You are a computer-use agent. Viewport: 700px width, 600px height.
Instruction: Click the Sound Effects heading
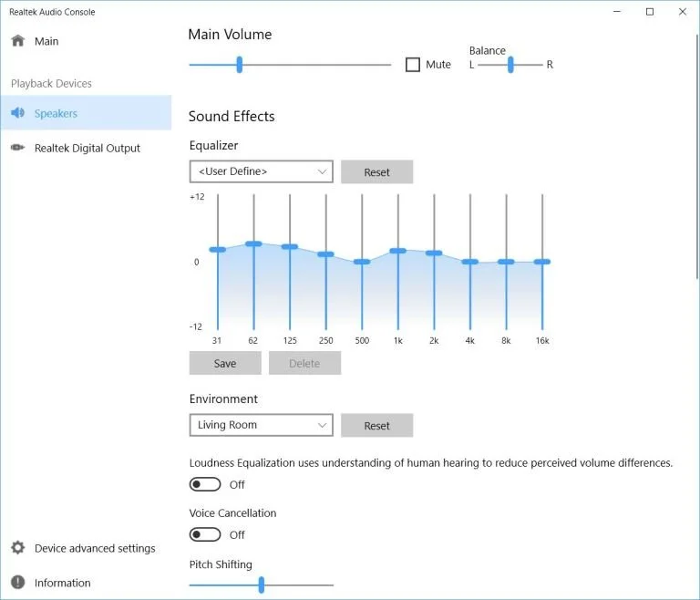coord(232,116)
